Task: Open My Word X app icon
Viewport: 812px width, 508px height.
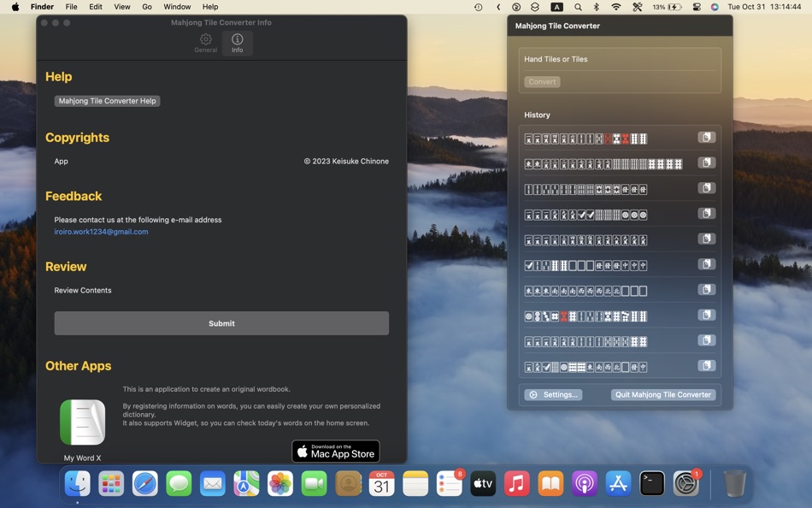Action: tap(82, 422)
